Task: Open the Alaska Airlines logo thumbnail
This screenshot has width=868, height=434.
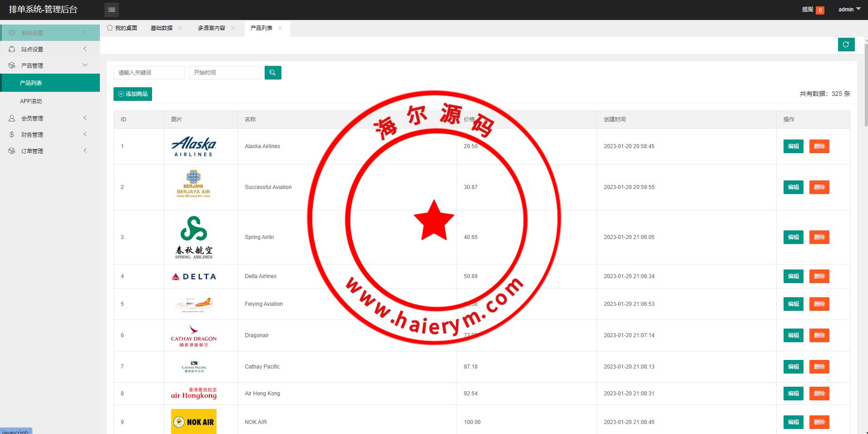Action: [194, 146]
